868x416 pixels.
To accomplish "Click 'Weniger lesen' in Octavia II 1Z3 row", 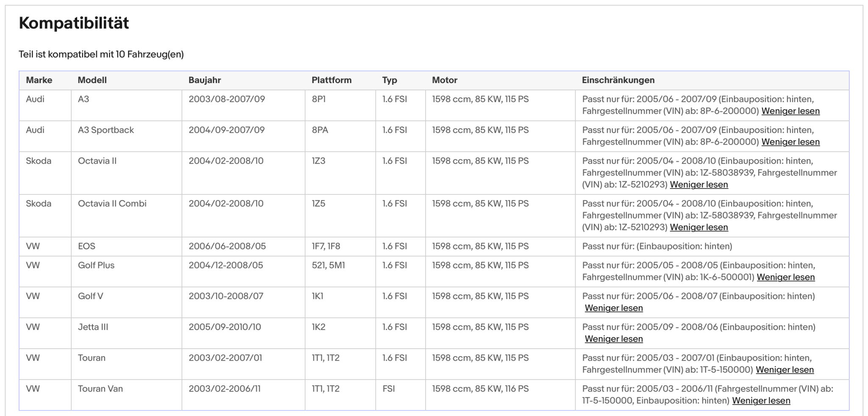I will (699, 185).
